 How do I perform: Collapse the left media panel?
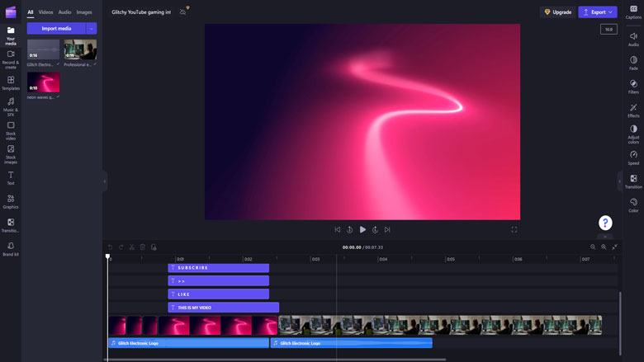coord(105,181)
